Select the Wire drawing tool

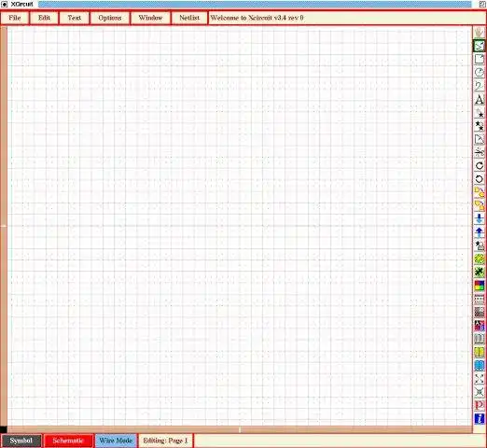tap(480, 46)
